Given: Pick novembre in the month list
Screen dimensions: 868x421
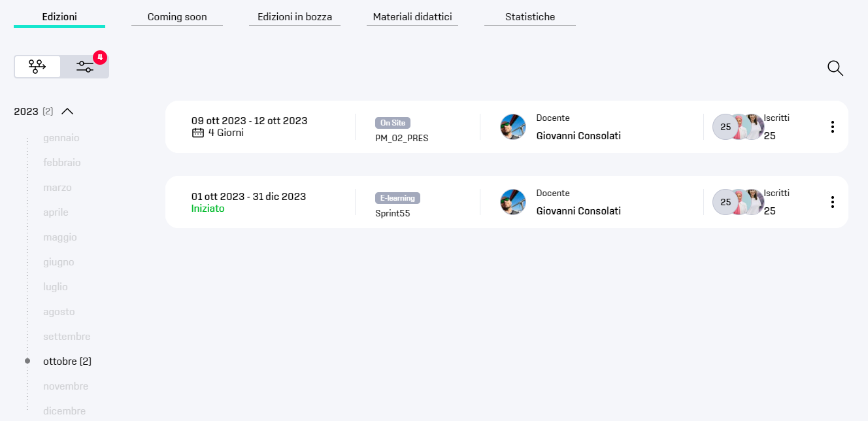Looking at the screenshot, I should click(x=65, y=386).
